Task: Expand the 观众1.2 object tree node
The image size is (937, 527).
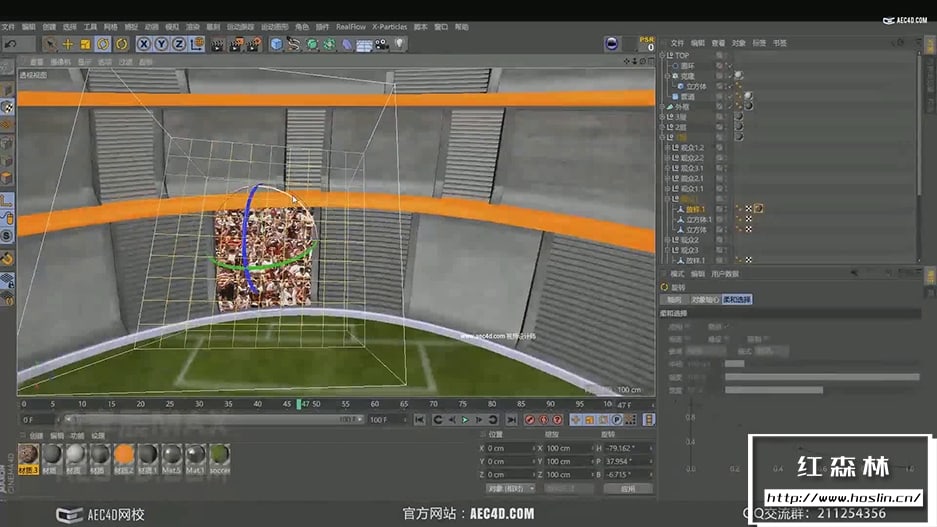Action: (x=667, y=148)
